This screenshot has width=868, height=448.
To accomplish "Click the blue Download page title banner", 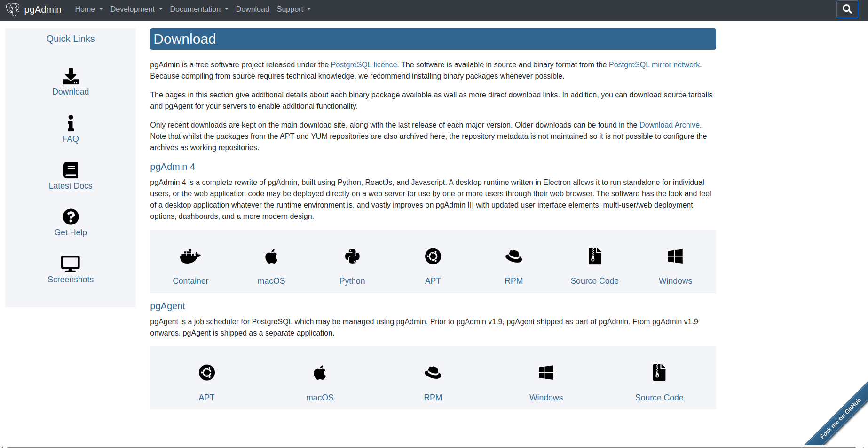I will (x=433, y=39).
